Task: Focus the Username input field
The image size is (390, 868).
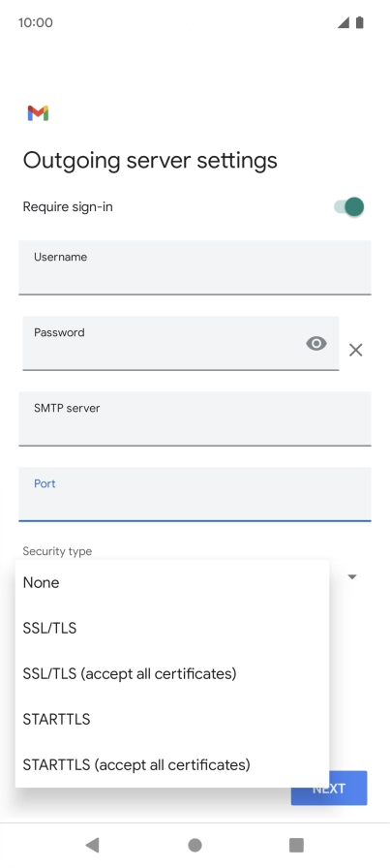Action: point(195,267)
